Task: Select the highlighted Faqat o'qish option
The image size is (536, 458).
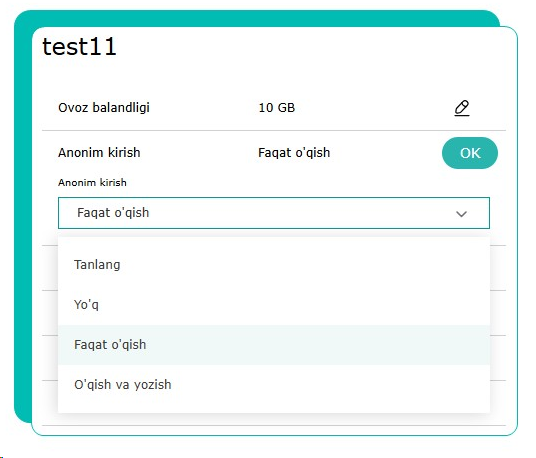Action: tap(274, 345)
